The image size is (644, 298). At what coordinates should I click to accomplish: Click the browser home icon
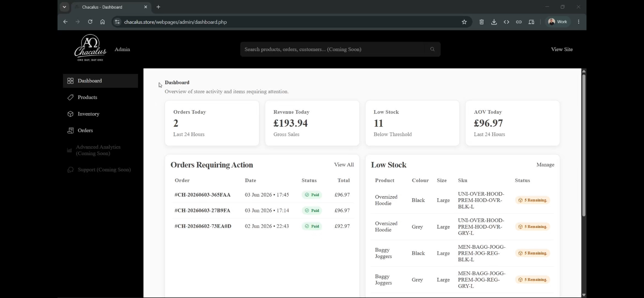coord(102,22)
